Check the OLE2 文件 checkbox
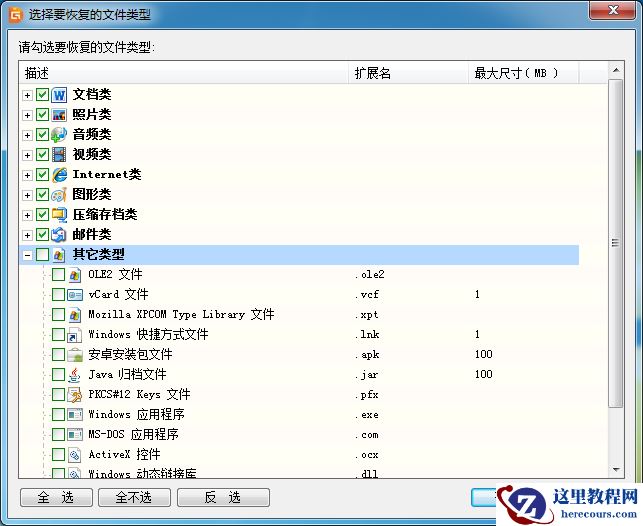 [58, 275]
